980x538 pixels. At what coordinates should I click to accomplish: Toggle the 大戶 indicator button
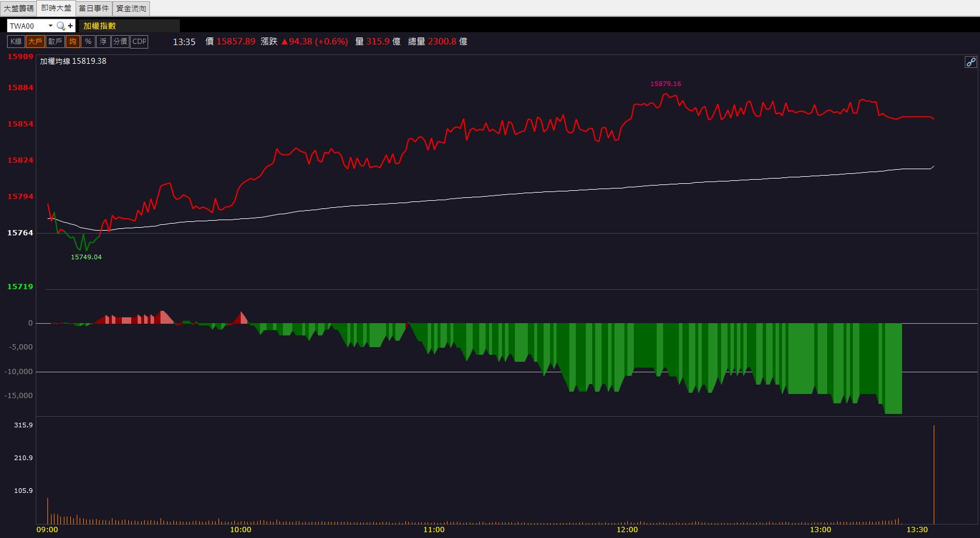(35, 42)
